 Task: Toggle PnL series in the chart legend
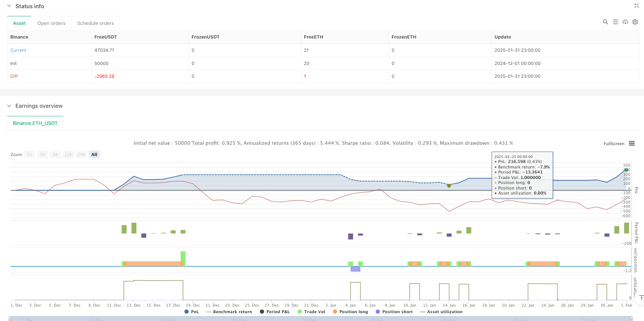click(x=191, y=312)
